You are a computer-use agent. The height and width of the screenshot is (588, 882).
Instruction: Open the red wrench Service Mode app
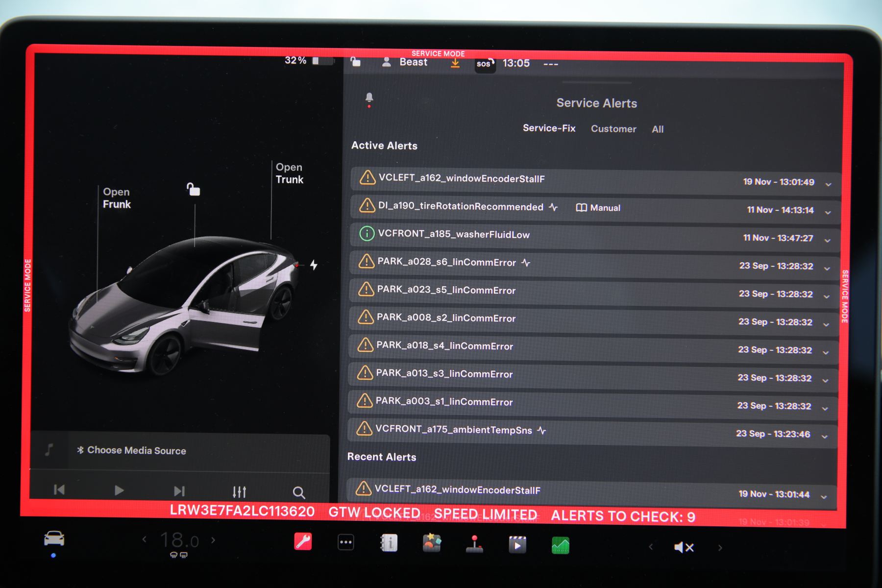tap(303, 542)
